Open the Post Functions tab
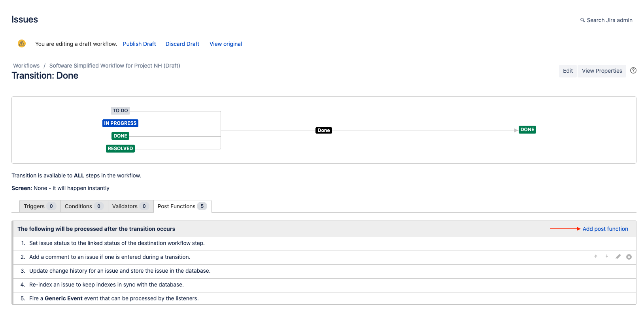 click(182, 206)
